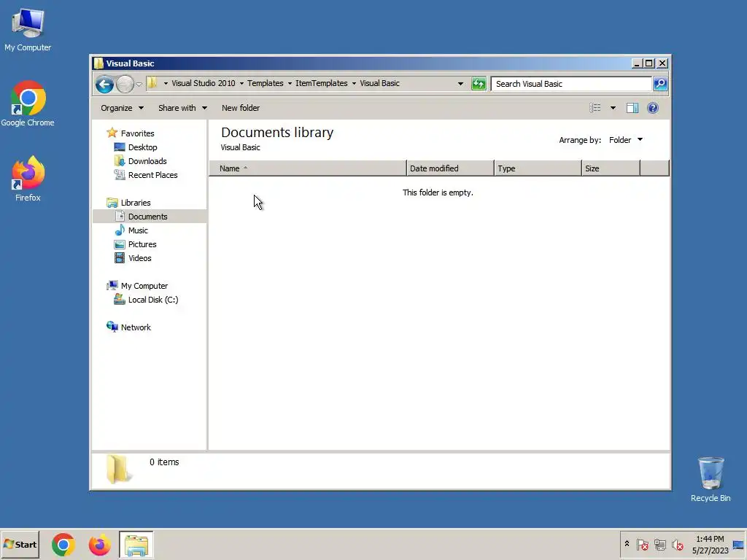Open the Arrange by Folder dropdown

[x=626, y=140]
